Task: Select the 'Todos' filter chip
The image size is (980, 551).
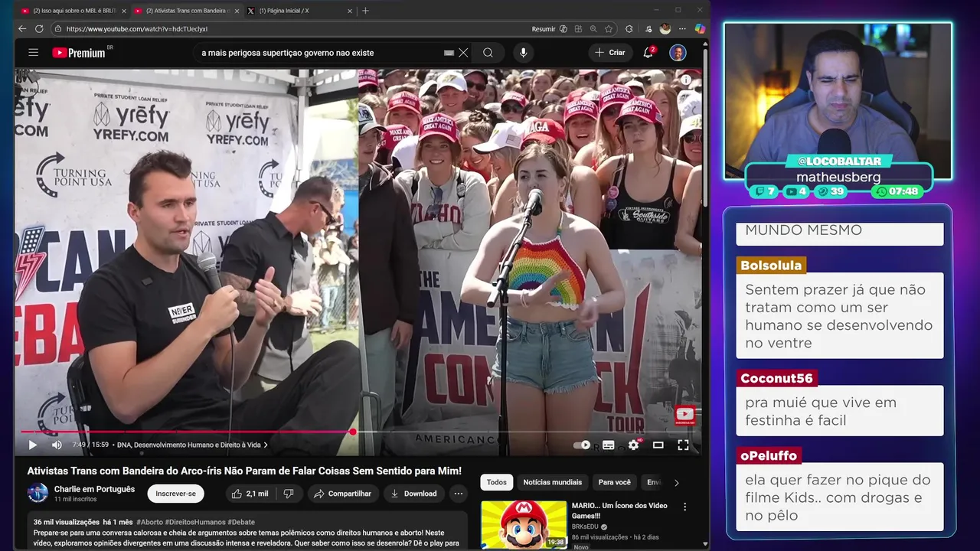Action: 497,482
